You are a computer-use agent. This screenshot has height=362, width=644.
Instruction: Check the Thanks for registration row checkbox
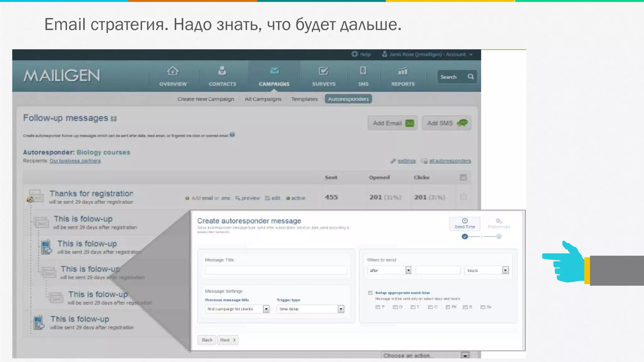pyautogui.click(x=463, y=197)
